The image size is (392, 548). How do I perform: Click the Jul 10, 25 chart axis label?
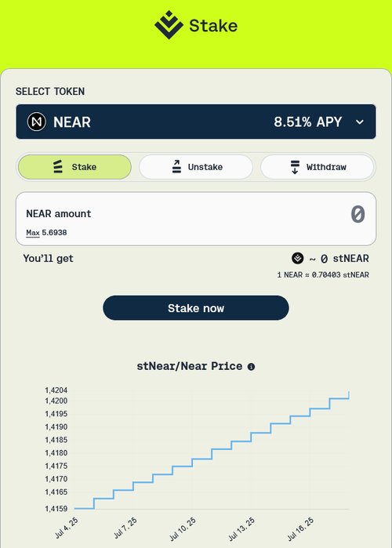tap(183, 529)
